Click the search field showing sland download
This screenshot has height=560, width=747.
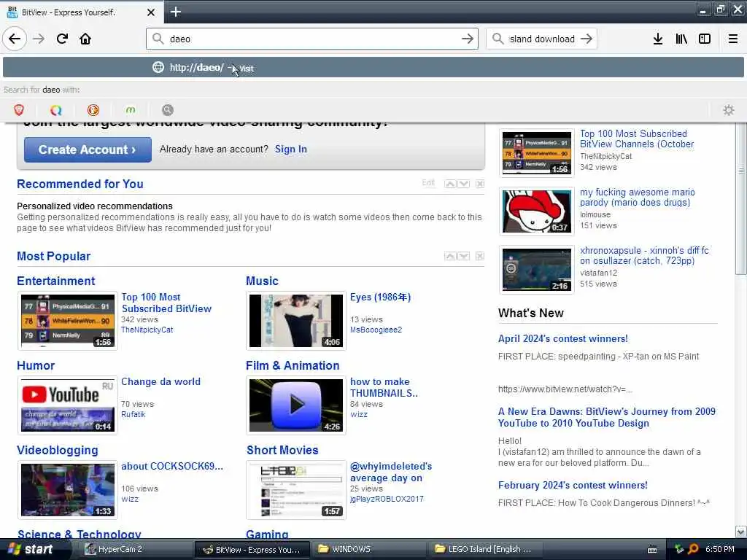541,39
